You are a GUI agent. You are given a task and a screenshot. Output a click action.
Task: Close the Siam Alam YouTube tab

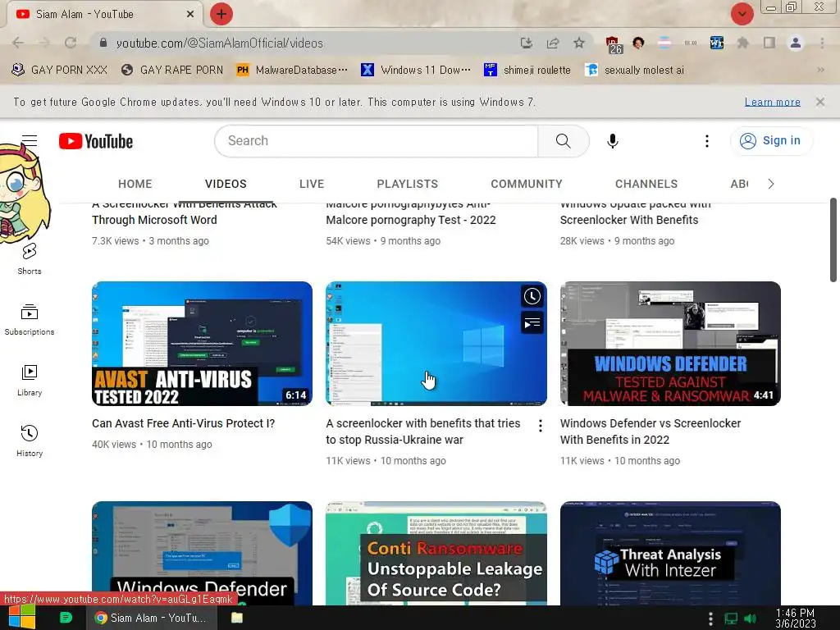[x=190, y=14]
